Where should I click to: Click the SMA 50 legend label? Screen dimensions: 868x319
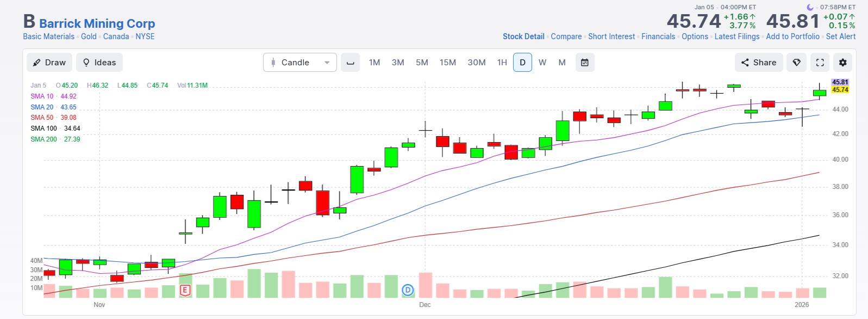tap(42, 118)
